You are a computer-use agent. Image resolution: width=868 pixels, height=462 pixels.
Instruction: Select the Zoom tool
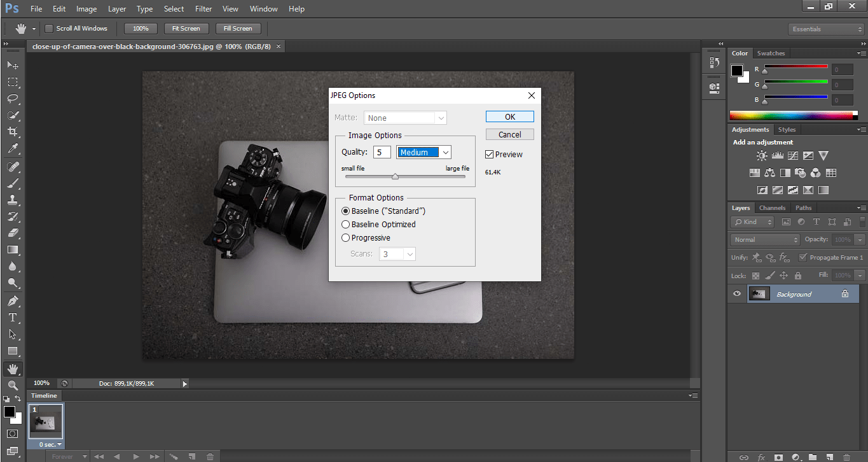pyautogui.click(x=13, y=385)
